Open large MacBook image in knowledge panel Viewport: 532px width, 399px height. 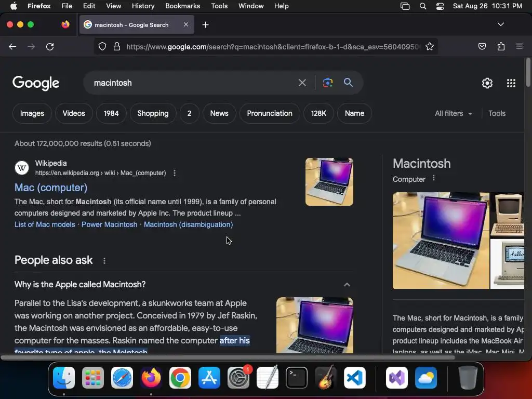(x=441, y=241)
